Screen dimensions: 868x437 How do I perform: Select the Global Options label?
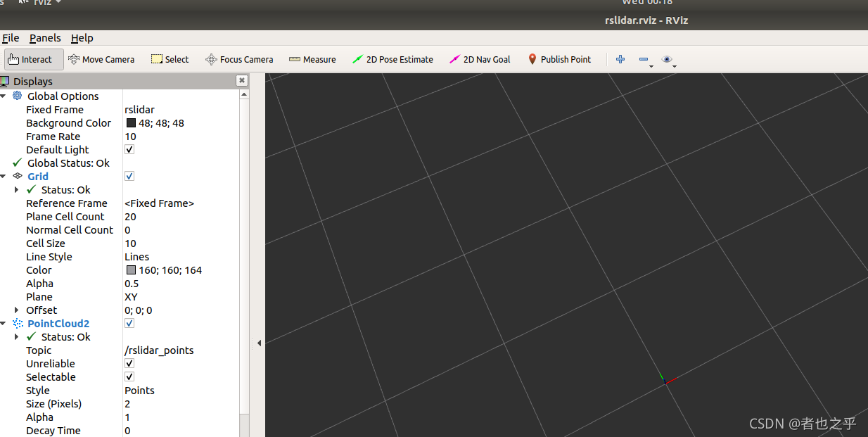click(63, 96)
